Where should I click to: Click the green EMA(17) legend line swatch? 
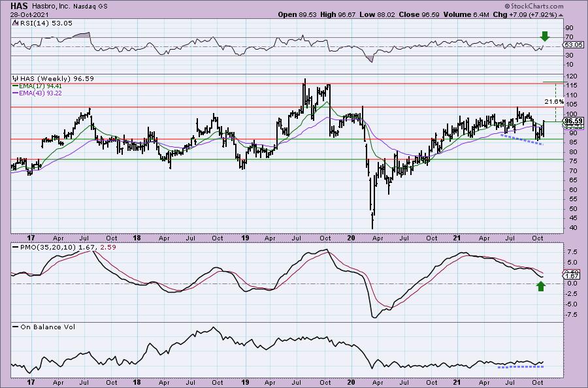pyautogui.click(x=16, y=86)
